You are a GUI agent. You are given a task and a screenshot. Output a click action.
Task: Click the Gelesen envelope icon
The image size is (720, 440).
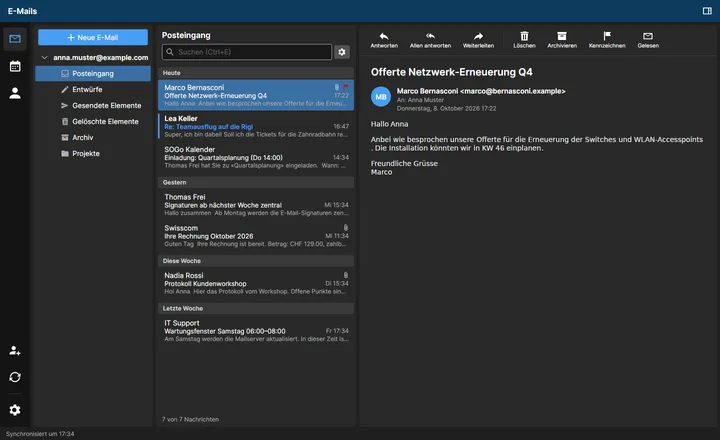pos(648,36)
